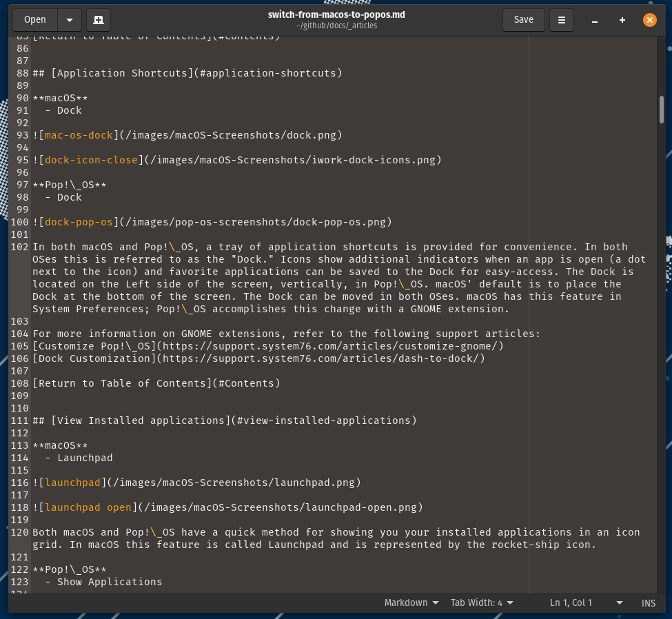Click the launchpad link on line 116
This screenshot has height=619, width=672.
pyautogui.click(x=72, y=483)
